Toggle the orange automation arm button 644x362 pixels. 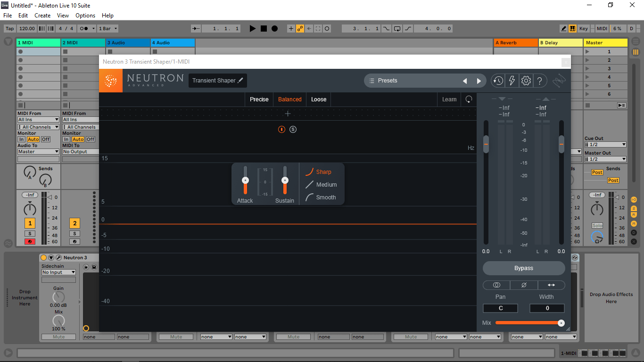300,29
